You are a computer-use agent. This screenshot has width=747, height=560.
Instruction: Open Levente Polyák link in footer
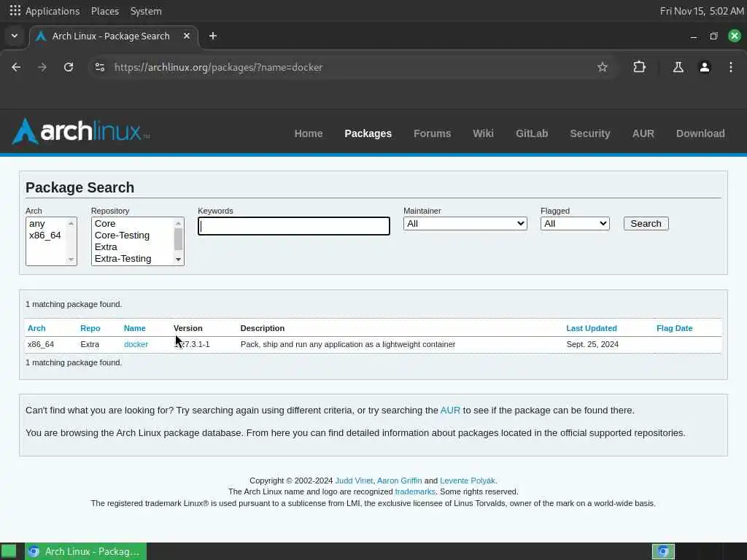468,481
